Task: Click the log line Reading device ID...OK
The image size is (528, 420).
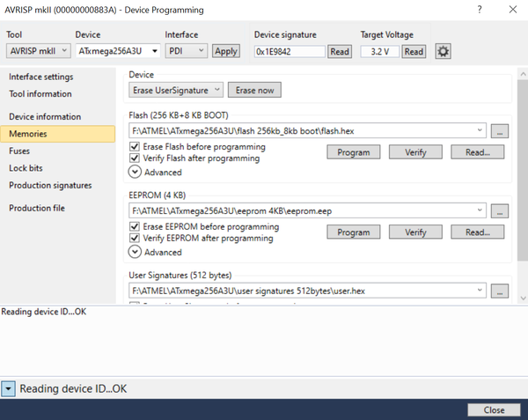Action: (x=44, y=312)
